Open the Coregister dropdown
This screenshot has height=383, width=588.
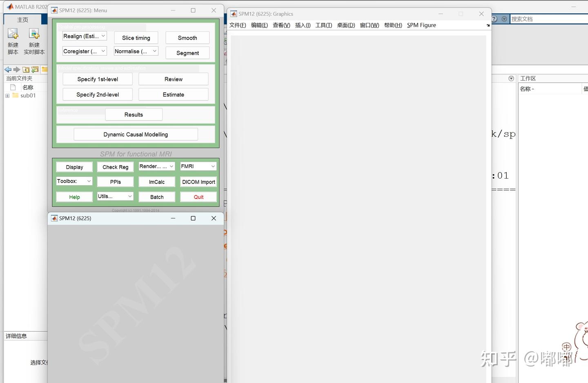pos(85,52)
